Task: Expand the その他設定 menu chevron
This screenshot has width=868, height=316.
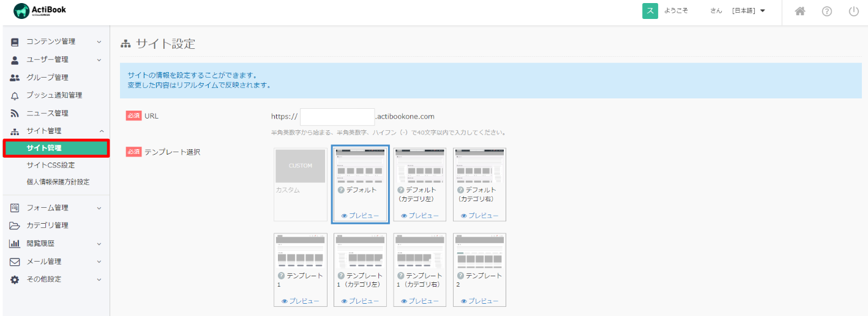Action: (99, 279)
